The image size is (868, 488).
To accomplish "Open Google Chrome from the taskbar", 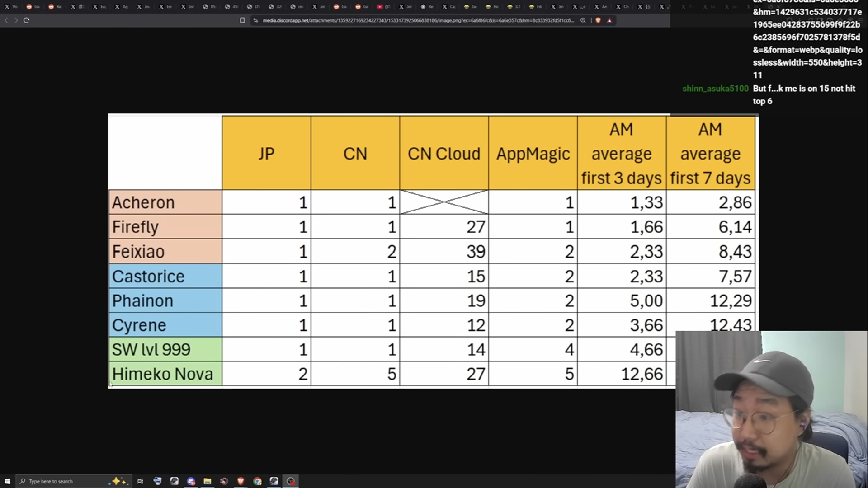I will coord(257,481).
